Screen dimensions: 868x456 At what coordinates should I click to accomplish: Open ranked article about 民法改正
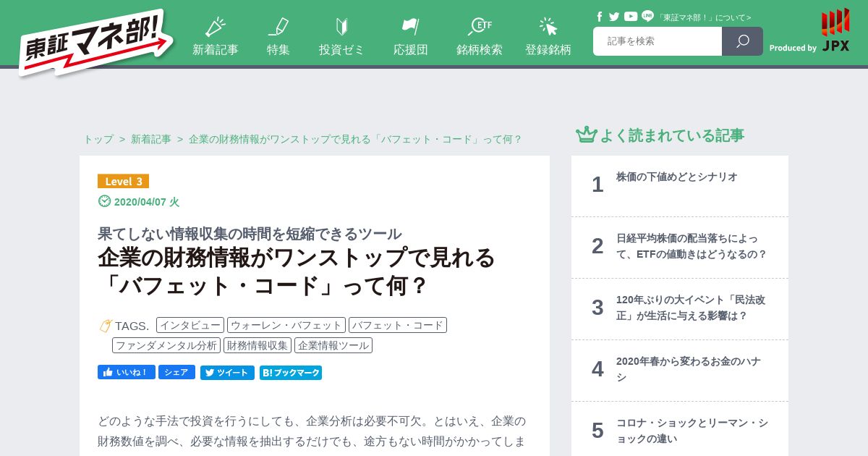pyautogui.click(x=691, y=308)
